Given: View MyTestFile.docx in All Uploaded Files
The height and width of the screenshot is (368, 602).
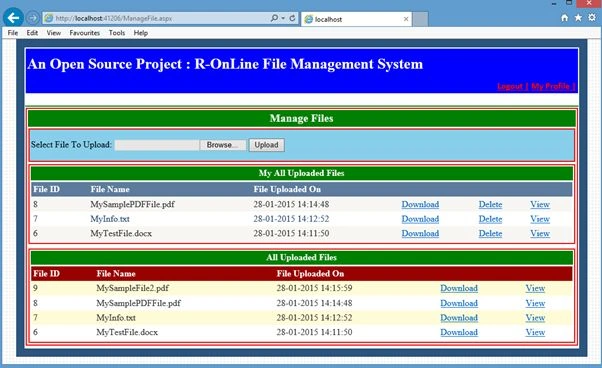Looking at the screenshot, I should point(535,332).
